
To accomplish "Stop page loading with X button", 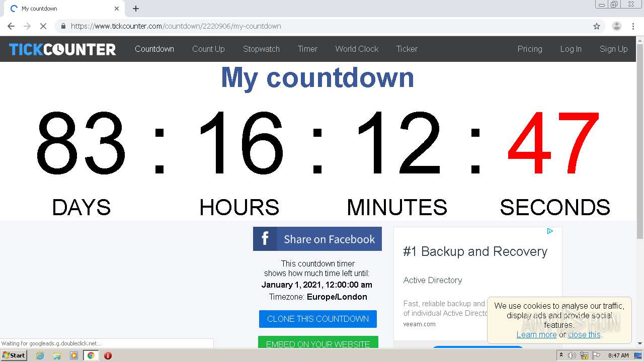I will pos(43,26).
